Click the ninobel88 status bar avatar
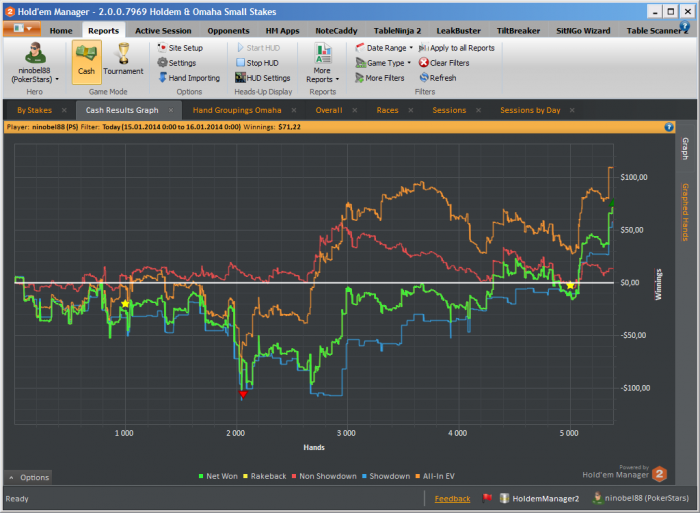700x513 pixels. coord(597,498)
